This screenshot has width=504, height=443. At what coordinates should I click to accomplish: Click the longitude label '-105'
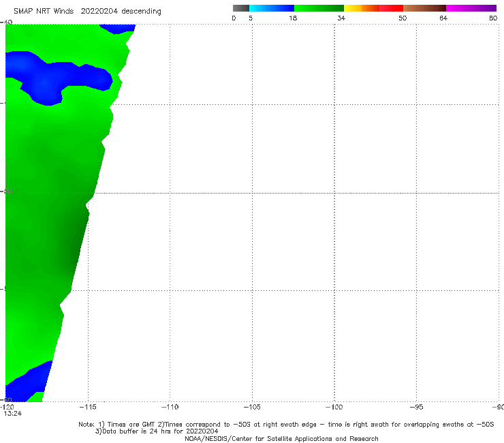252,407
